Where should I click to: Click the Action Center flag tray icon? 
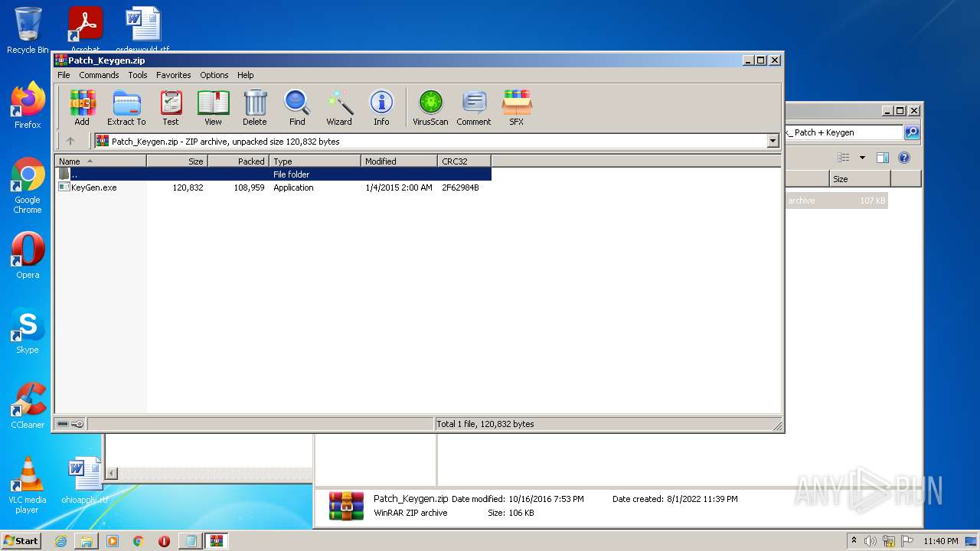(906, 541)
